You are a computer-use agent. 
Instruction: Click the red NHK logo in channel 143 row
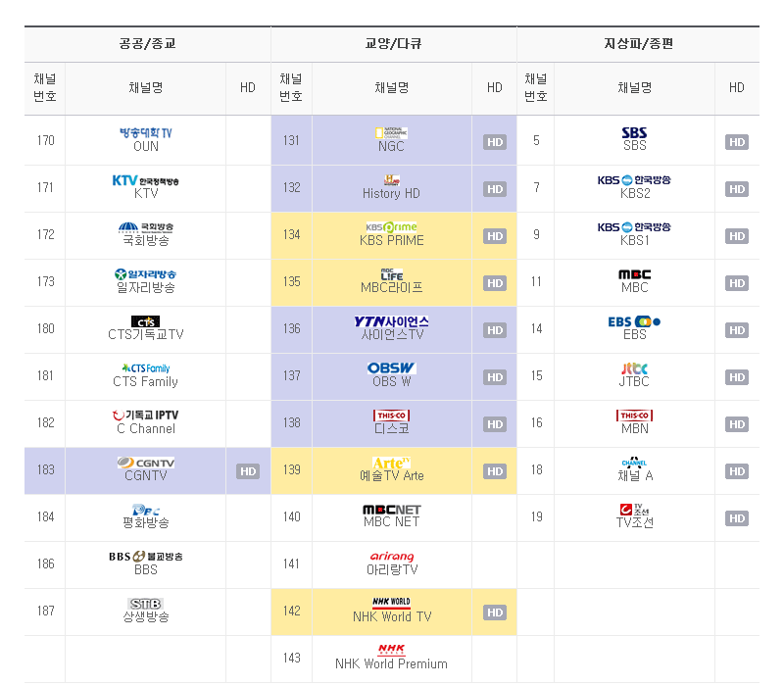391,650
